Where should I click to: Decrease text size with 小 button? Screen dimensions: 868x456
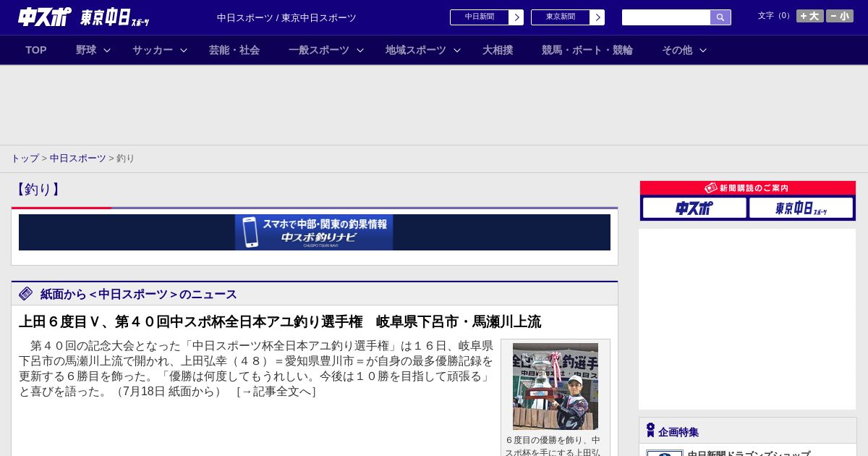click(840, 16)
